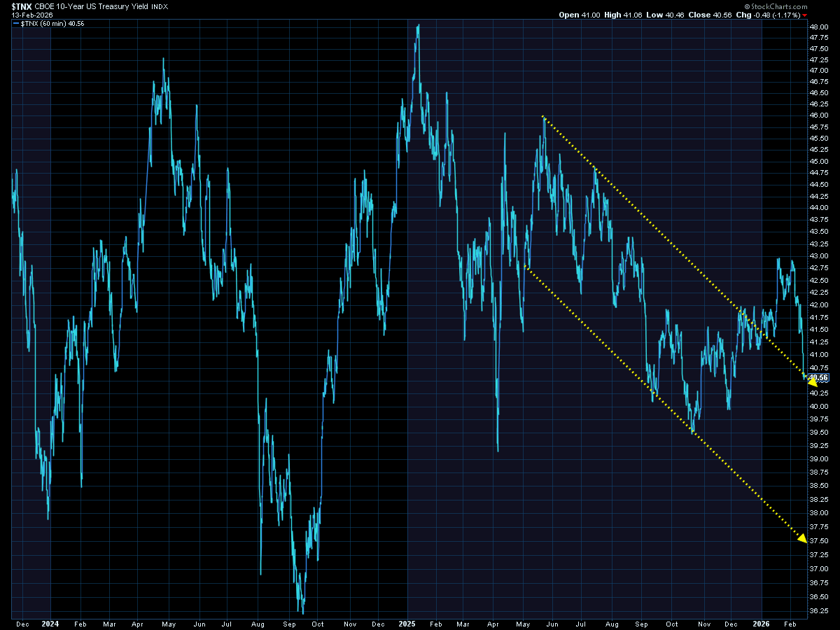
Task: Click the 37.00 y-axis label
Action: coord(820,568)
